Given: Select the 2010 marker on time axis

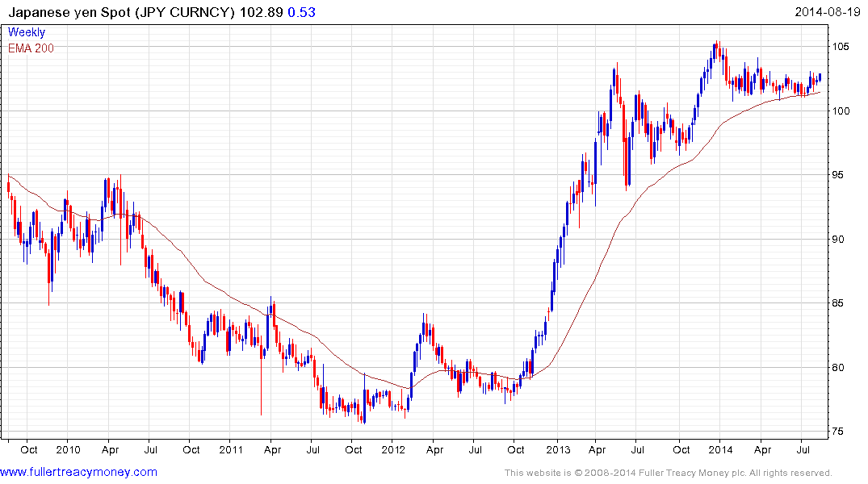Looking at the screenshot, I should pyautogui.click(x=68, y=449).
